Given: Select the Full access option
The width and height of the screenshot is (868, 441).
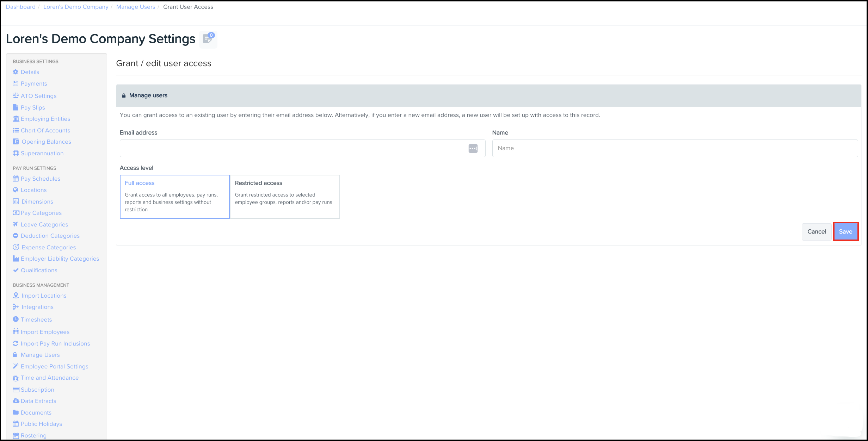Looking at the screenshot, I should (174, 197).
